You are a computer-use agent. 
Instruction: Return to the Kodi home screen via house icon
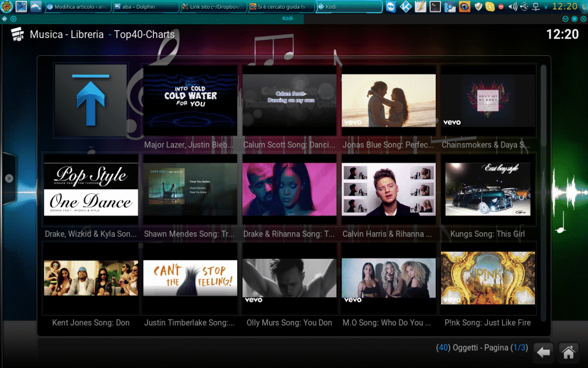pos(568,352)
